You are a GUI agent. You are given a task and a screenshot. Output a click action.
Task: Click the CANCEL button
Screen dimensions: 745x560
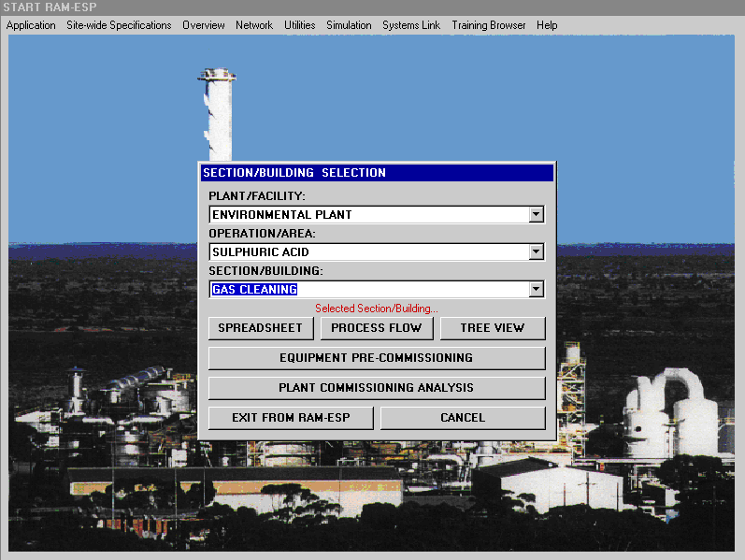pos(463,418)
